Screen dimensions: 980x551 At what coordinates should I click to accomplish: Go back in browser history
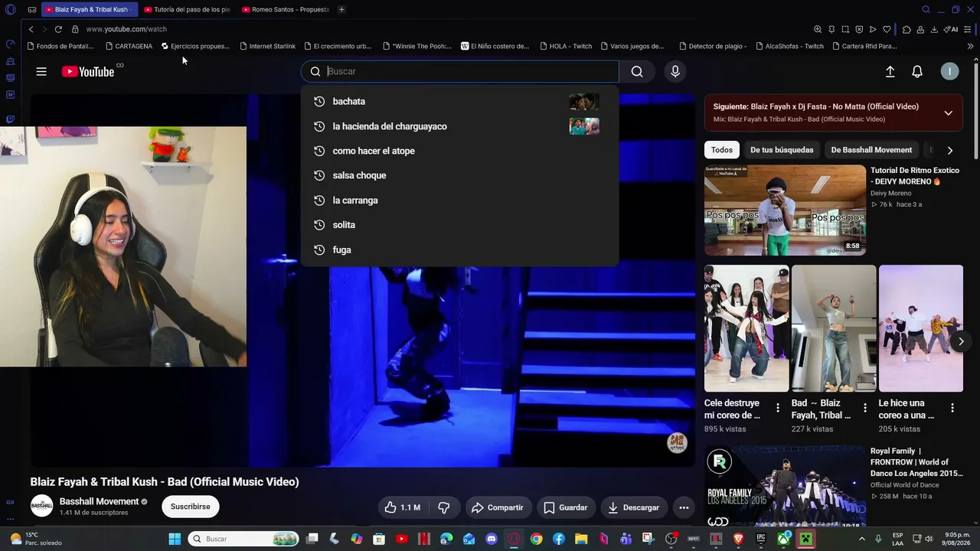(x=31, y=29)
